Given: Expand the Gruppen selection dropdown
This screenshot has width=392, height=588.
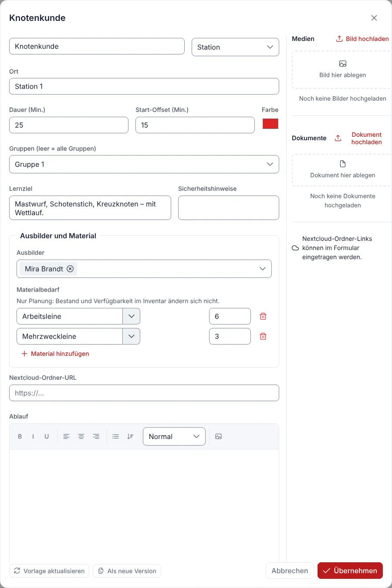Looking at the screenshot, I should 144,164.
